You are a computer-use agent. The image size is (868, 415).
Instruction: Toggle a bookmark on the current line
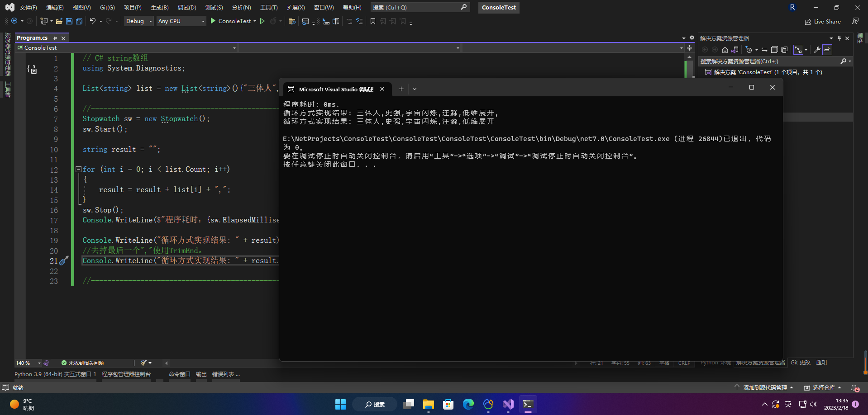coord(373,21)
